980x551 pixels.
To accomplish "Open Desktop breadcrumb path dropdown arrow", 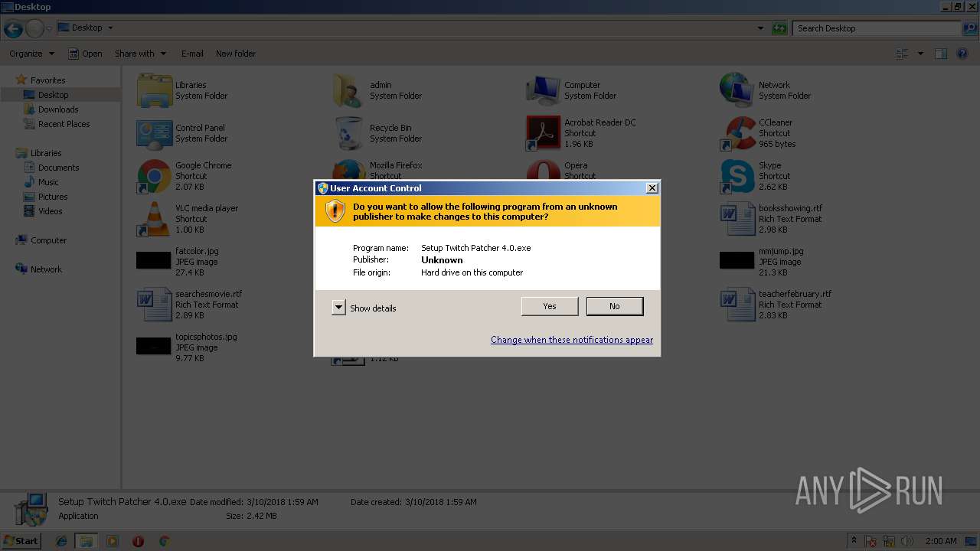I will point(110,28).
